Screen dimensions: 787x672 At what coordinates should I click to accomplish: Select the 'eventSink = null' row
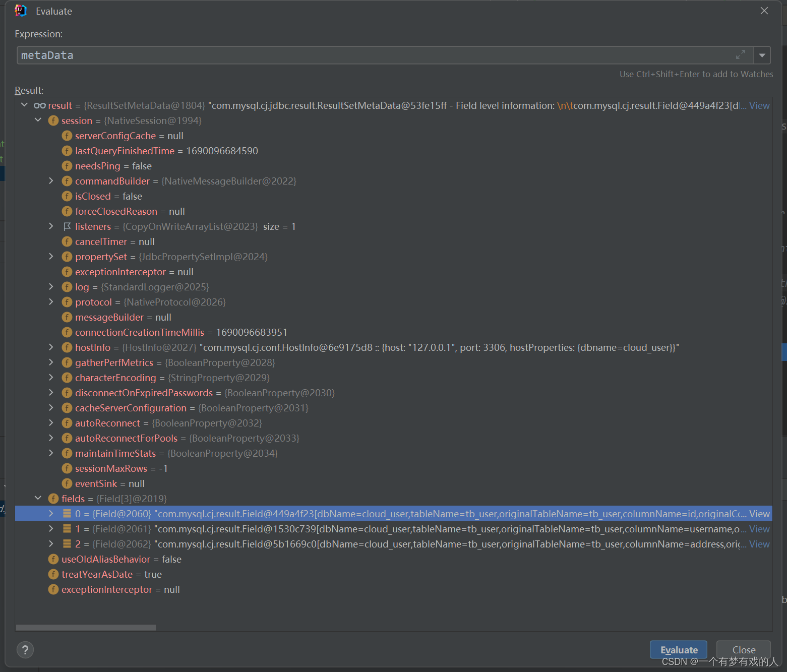click(394, 483)
